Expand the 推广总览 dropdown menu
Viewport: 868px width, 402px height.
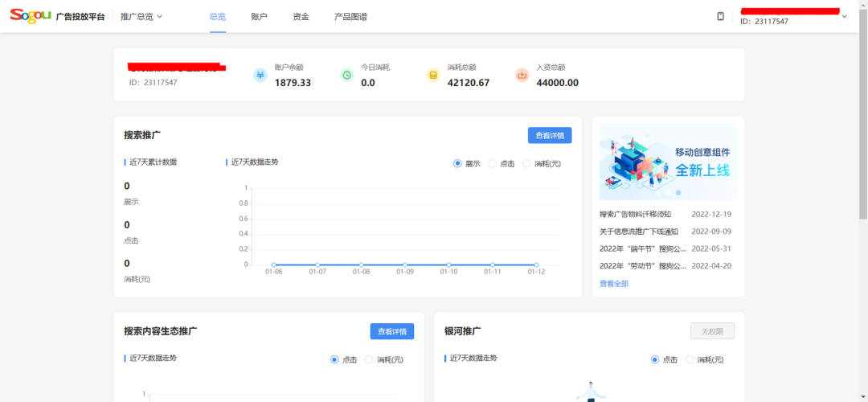point(141,16)
